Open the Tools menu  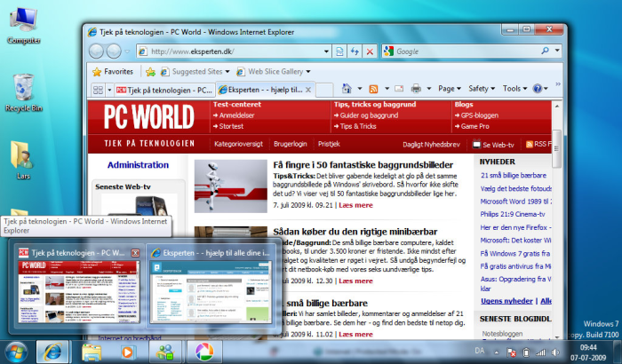click(x=514, y=89)
